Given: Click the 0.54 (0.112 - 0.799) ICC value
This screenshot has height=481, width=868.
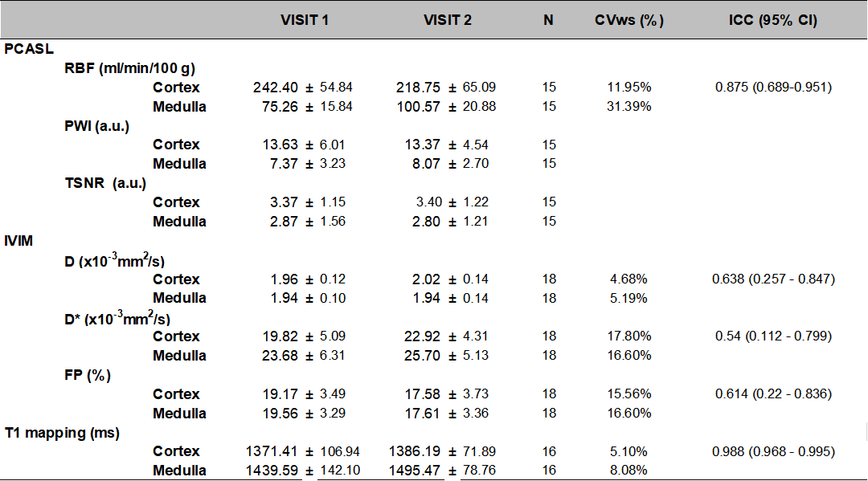Looking at the screenshot, I should (x=773, y=336).
